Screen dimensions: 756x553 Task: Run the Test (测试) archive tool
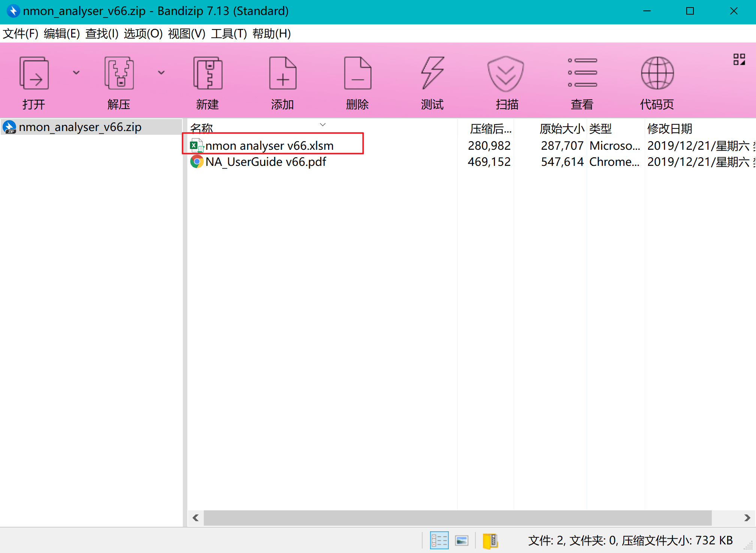click(432, 74)
